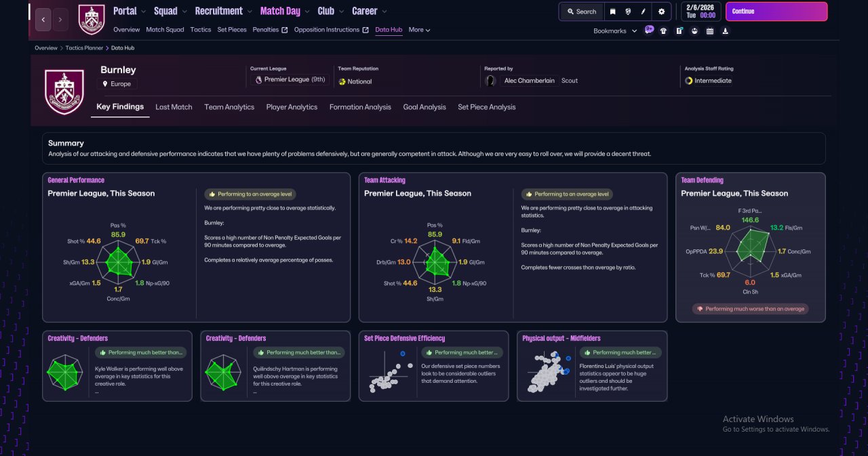Open the Burnley club crest in top bar
The height and width of the screenshot is (456, 868).
pyautogui.click(x=92, y=19)
